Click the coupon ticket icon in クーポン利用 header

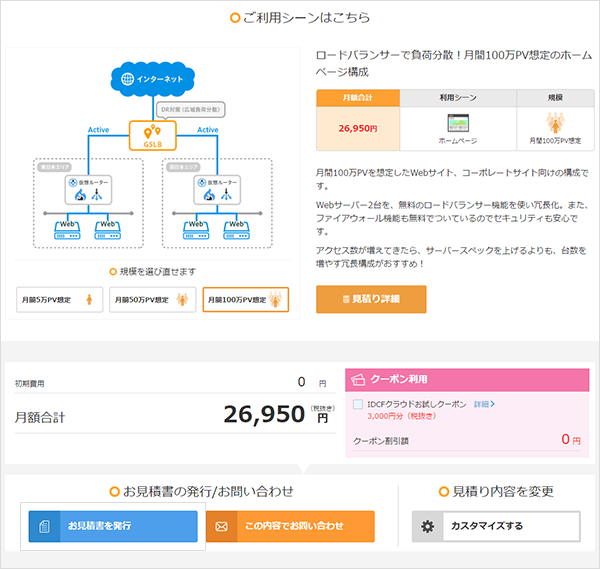click(359, 381)
